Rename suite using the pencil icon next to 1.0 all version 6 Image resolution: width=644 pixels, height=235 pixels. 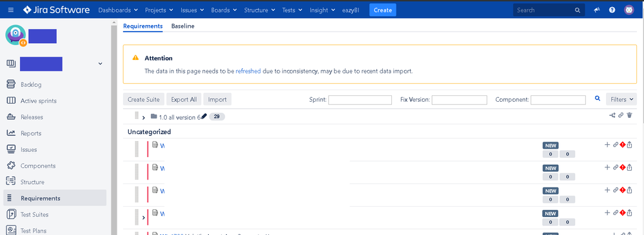[204, 117]
